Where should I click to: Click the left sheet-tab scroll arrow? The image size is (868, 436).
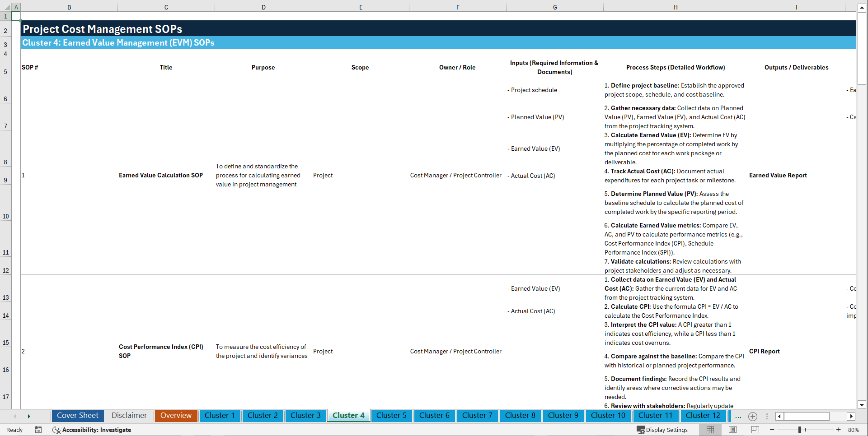coord(15,416)
